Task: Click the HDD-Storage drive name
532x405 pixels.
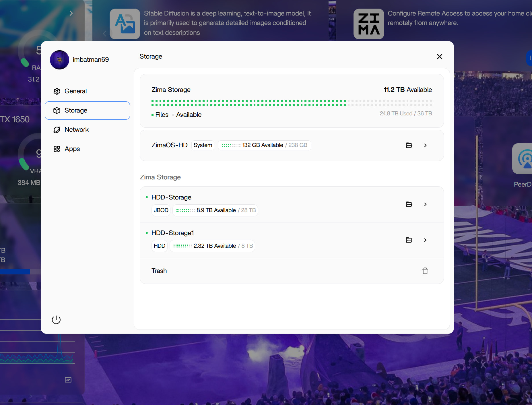Action: [171, 197]
